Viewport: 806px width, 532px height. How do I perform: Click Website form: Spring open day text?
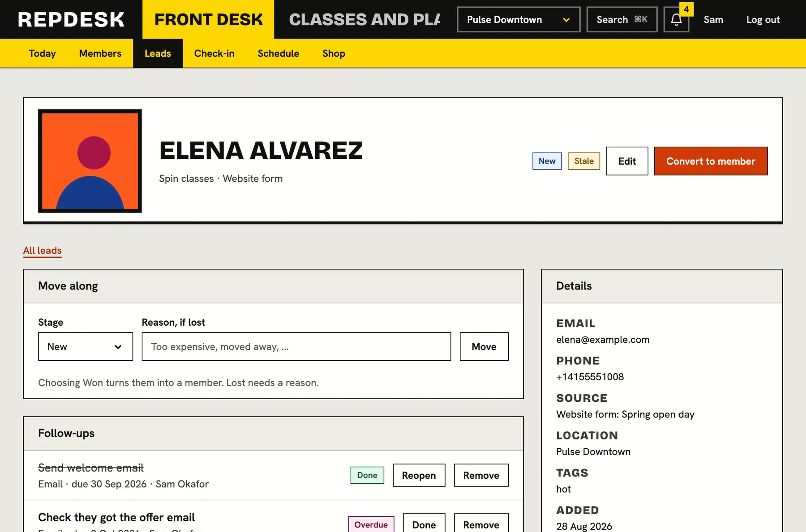coord(625,414)
